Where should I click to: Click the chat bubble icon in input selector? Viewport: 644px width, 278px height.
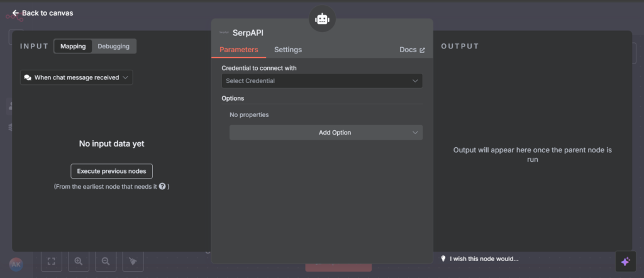(x=28, y=77)
